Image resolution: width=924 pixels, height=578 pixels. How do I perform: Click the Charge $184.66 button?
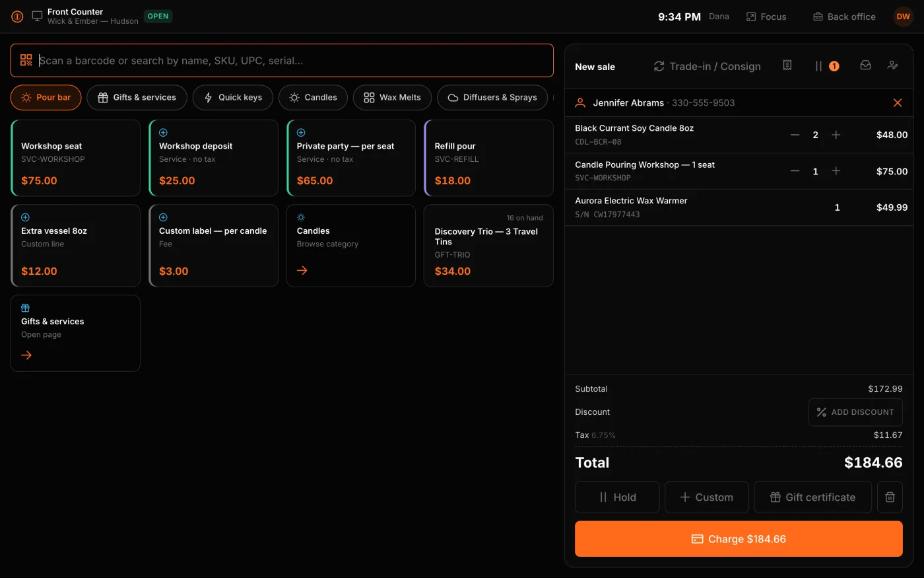[x=739, y=539]
